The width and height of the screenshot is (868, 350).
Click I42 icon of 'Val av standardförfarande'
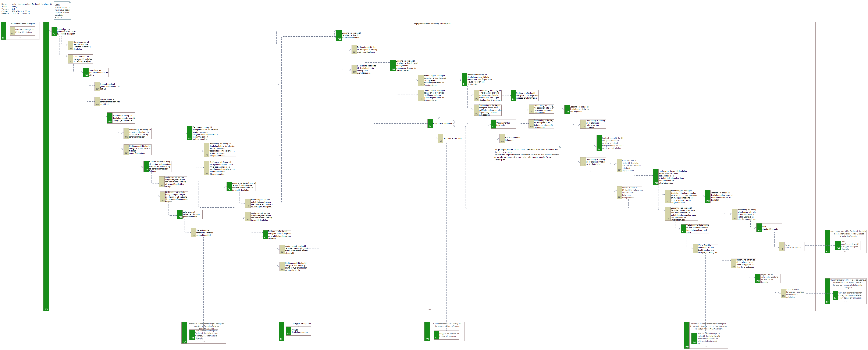click(782, 246)
